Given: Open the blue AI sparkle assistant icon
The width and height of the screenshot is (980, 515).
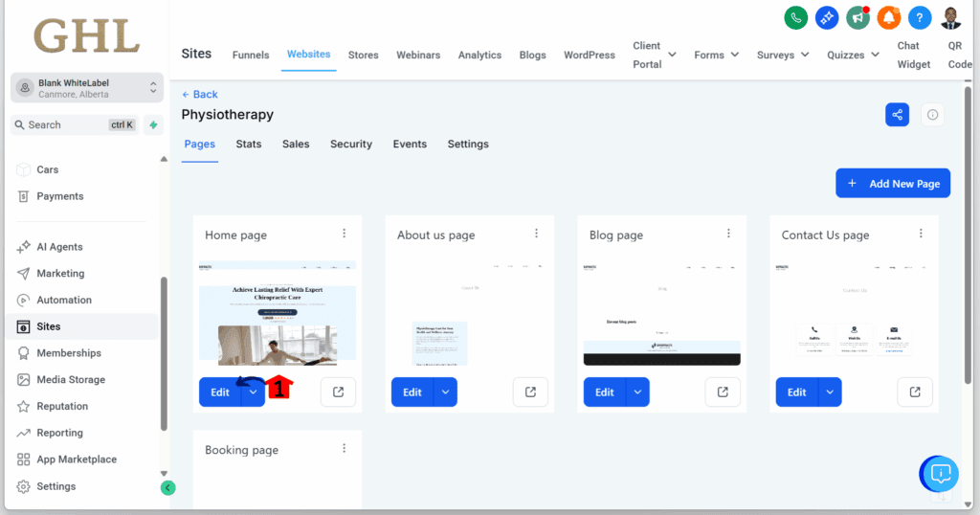Looking at the screenshot, I should [x=827, y=18].
